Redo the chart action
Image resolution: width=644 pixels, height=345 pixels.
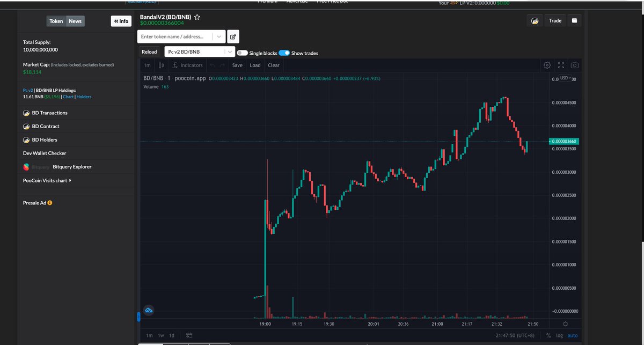(x=222, y=65)
